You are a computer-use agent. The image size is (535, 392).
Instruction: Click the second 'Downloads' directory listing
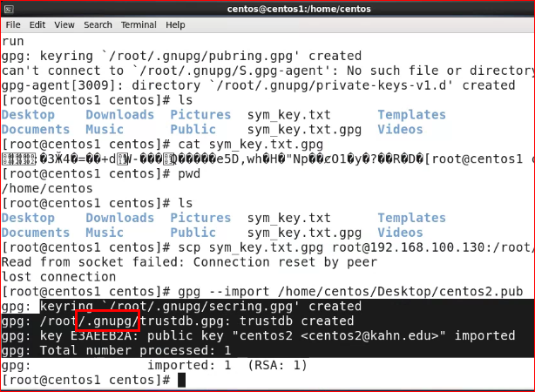tap(119, 219)
